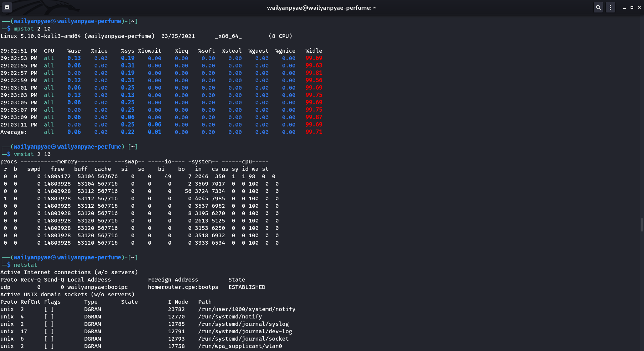Open the three-dot terminal menu
The width and height of the screenshot is (644, 351).
tap(610, 7)
